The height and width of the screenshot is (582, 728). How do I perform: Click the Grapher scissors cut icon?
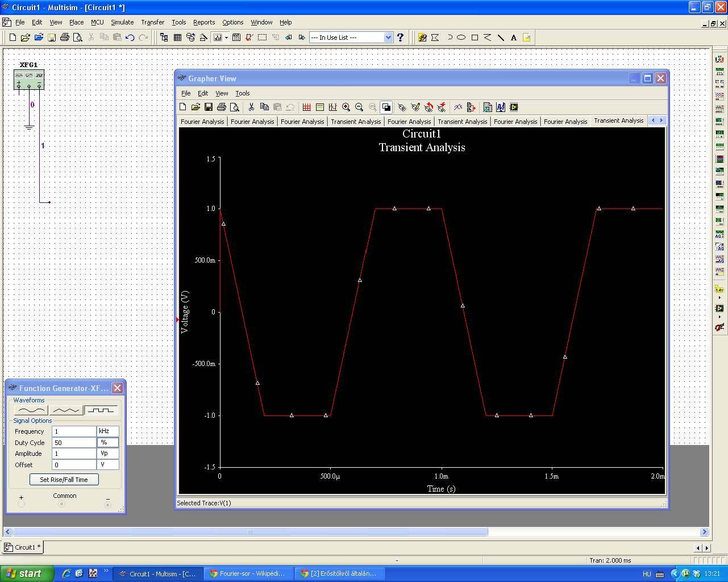point(251,107)
